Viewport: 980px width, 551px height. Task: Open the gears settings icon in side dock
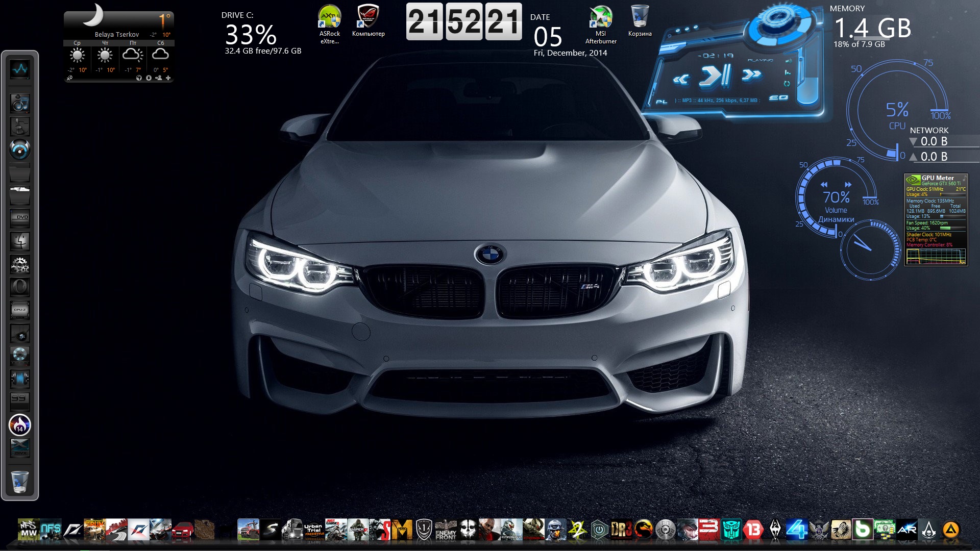(x=20, y=264)
